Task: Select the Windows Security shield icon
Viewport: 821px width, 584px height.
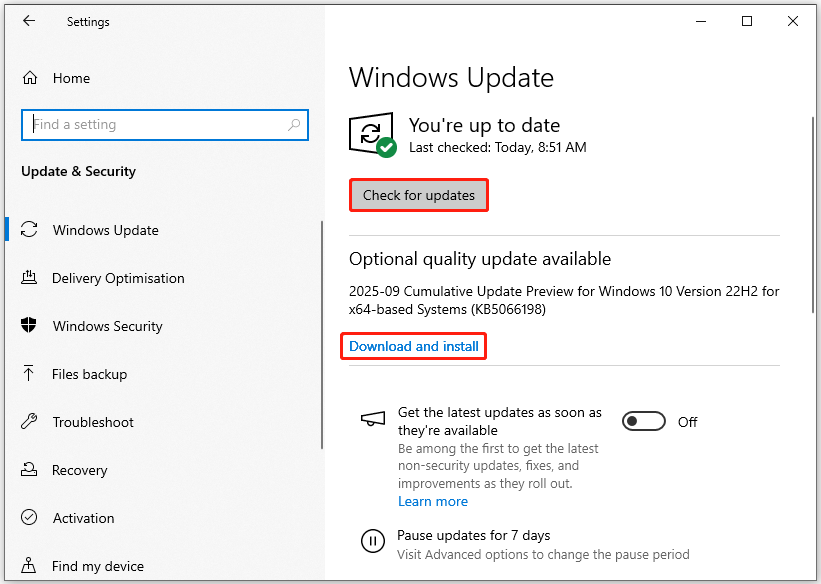Action: [30, 326]
